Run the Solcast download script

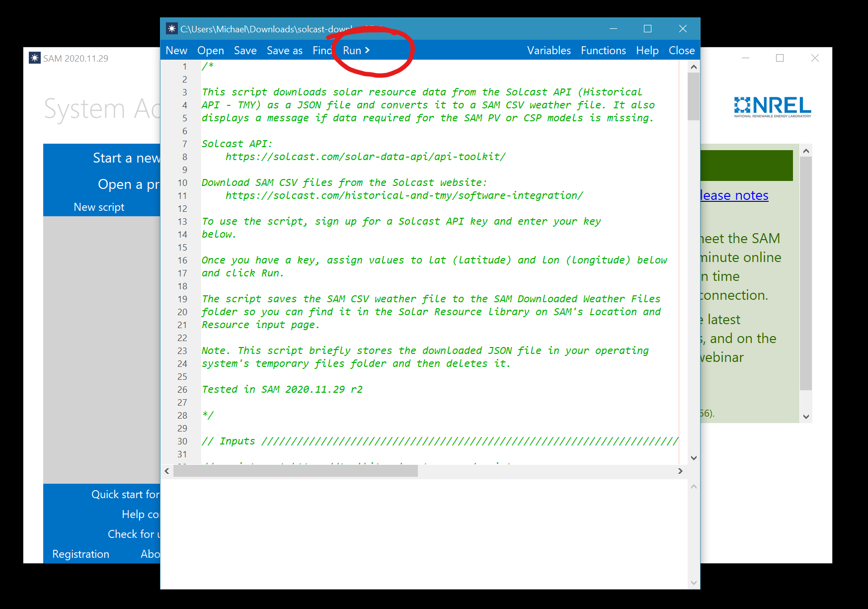pos(356,50)
